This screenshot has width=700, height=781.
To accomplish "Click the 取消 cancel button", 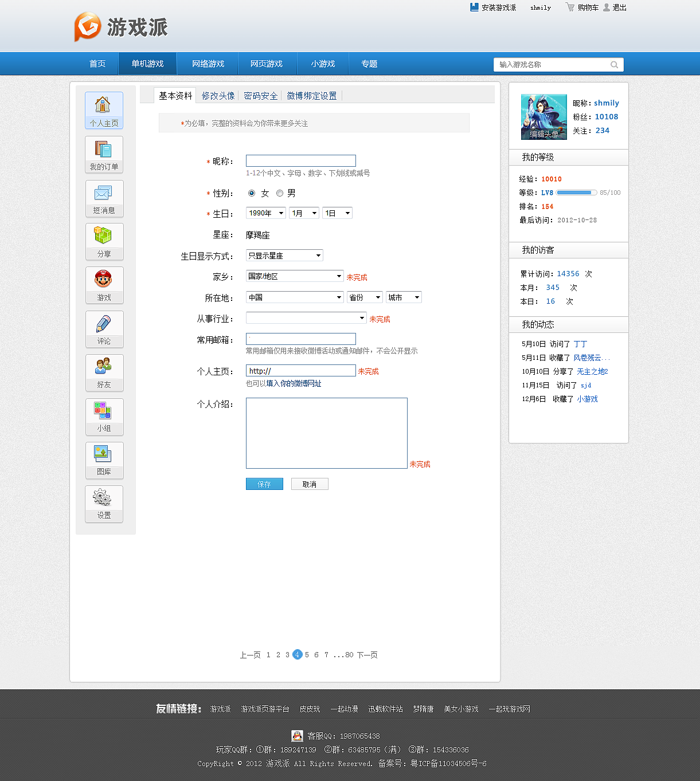I will (x=310, y=484).
